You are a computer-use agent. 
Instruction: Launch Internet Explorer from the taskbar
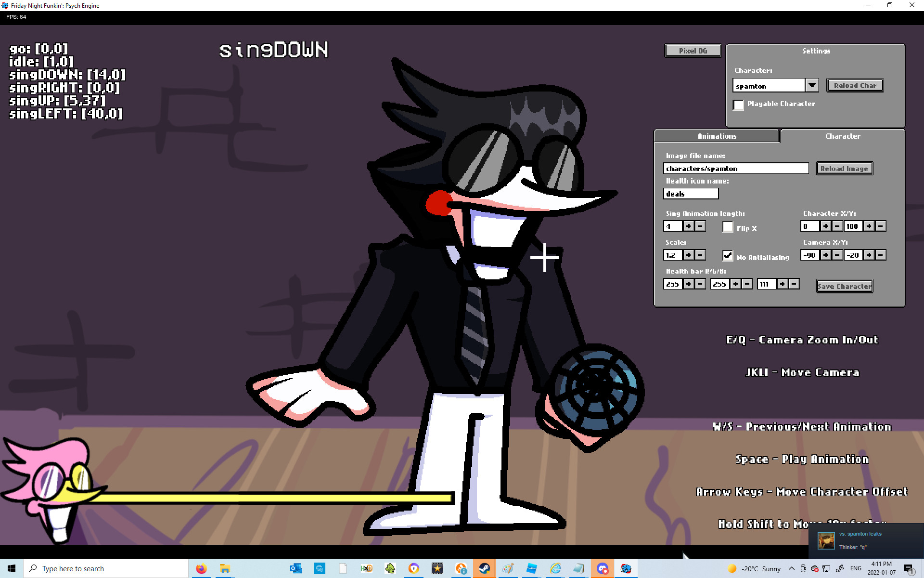pyautogui.click(x=555, y=568)
